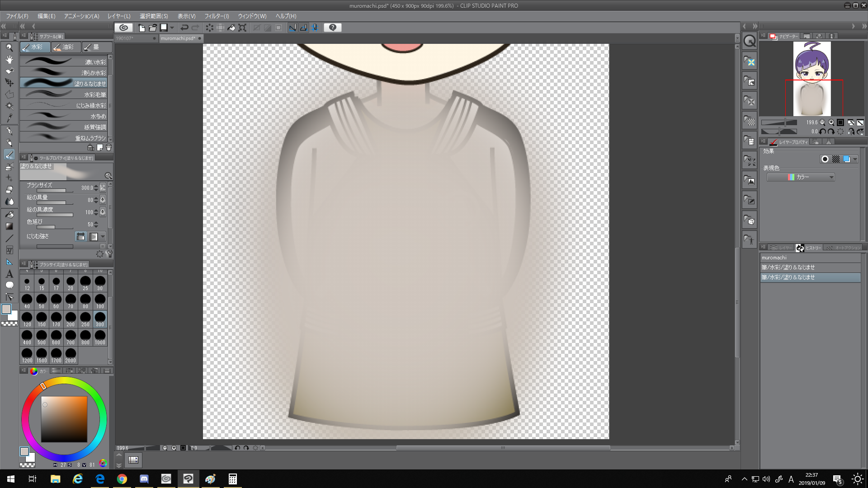Image resolution: width=868 pixels, height=488 pixels.
Task: Toggle snap to grid in command bar
Action: (x=315, y=28)
